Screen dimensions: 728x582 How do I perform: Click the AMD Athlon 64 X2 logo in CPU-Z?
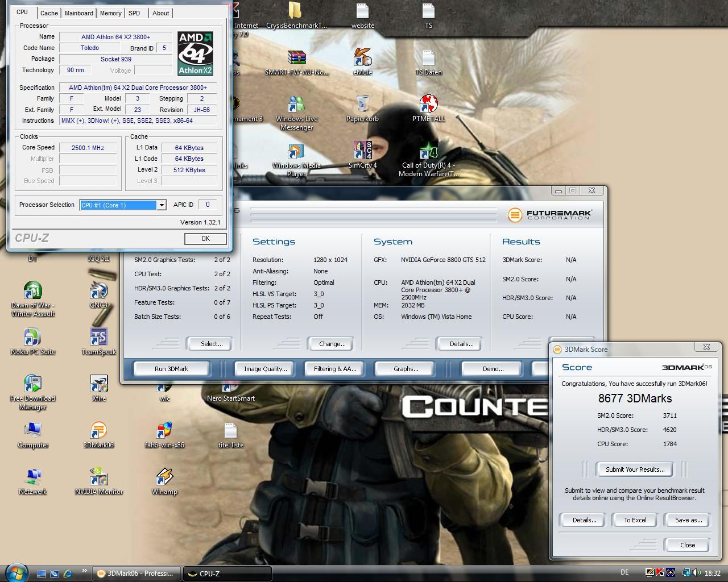(x=195, y=53)
